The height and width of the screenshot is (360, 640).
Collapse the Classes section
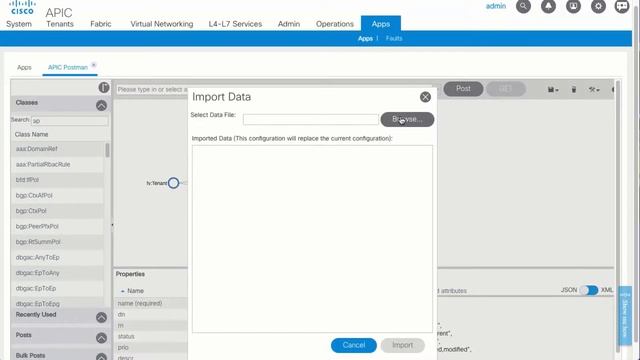coord(102,105)
